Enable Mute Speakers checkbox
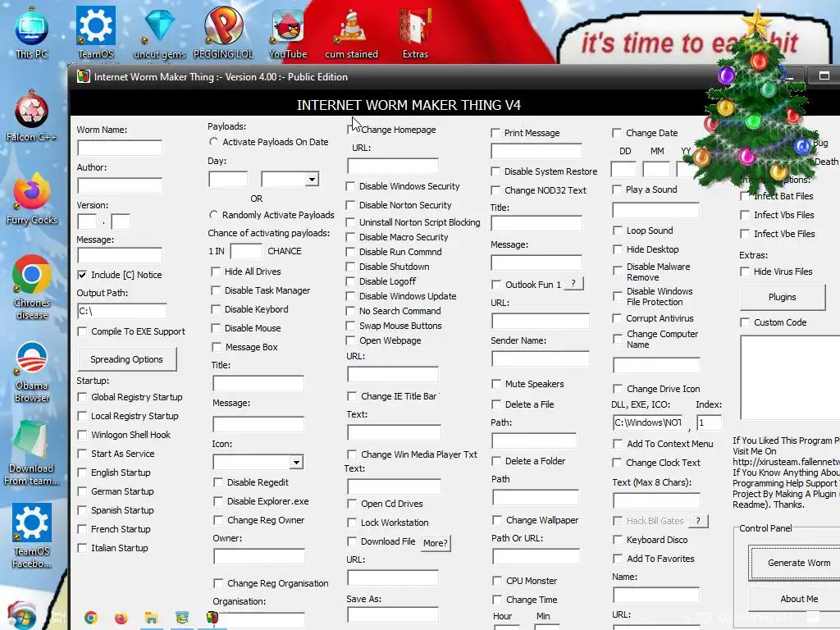840x630 pixels. pos(496,384)
